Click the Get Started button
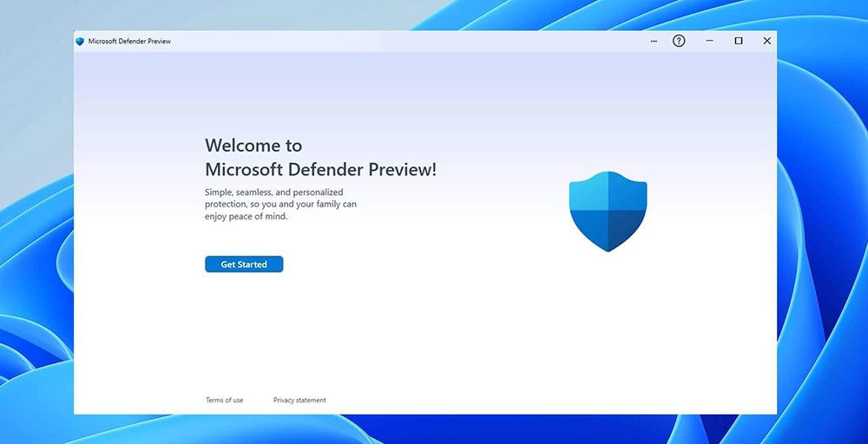 [244, 264]
